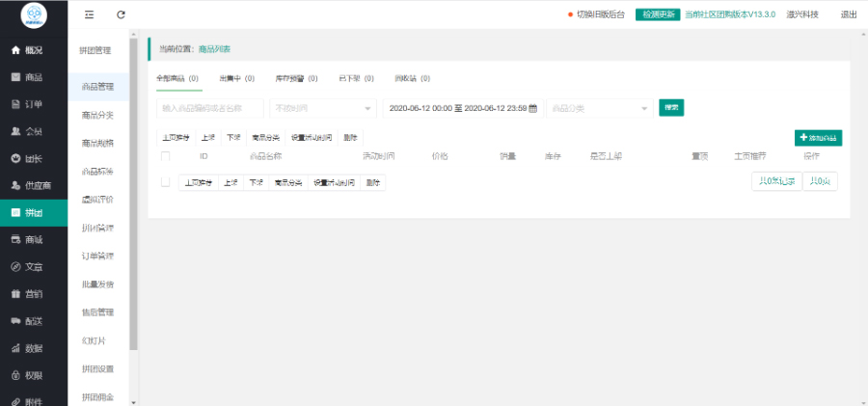Click 商品列表 breadcrumb text

(x=215, y=49)
